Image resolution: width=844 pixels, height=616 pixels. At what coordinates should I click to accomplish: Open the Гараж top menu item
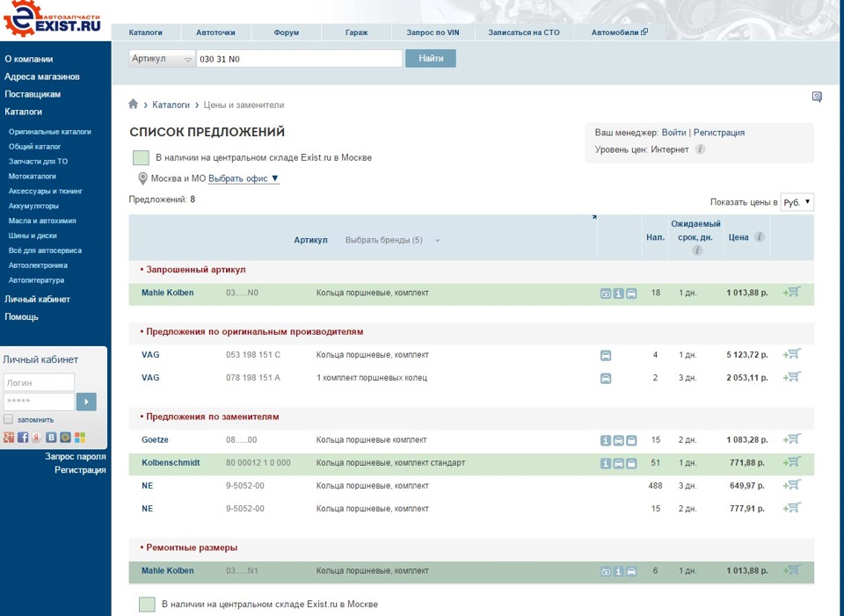(356, 33)
